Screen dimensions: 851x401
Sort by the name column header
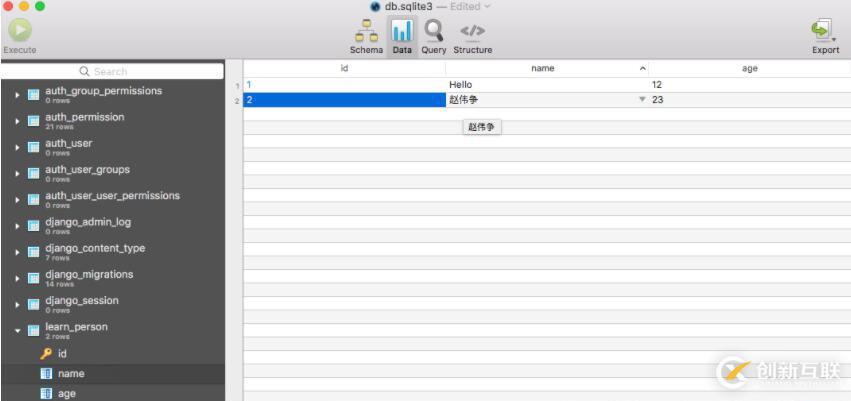547,68
